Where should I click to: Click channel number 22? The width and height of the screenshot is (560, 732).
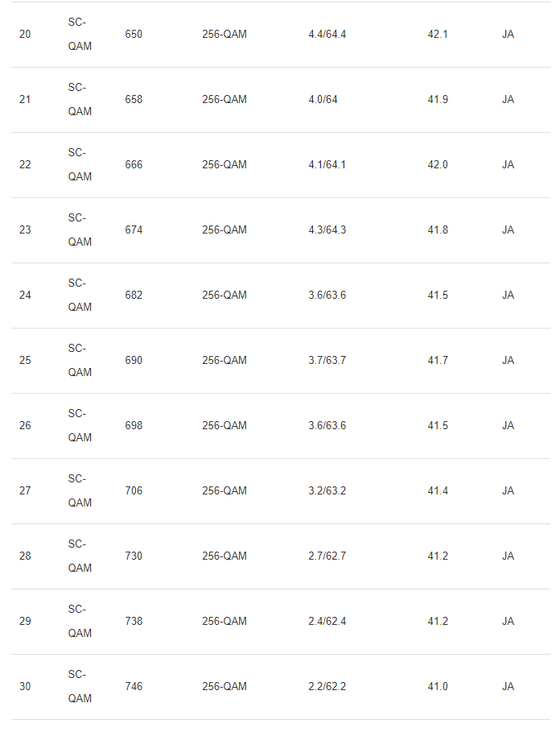[25, 165]
